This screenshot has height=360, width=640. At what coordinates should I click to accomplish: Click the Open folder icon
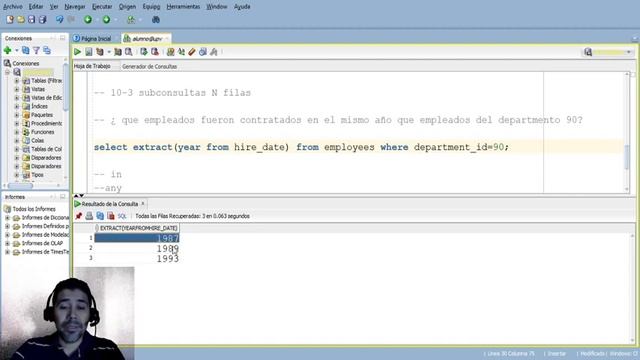click(20, 19)
